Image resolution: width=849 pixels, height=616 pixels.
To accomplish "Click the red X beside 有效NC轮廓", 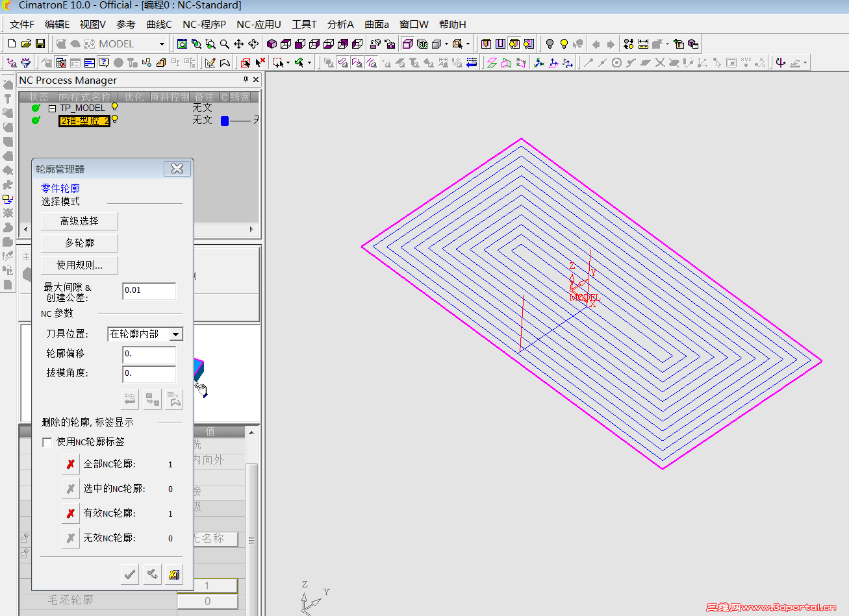I will tap(71, 513).
